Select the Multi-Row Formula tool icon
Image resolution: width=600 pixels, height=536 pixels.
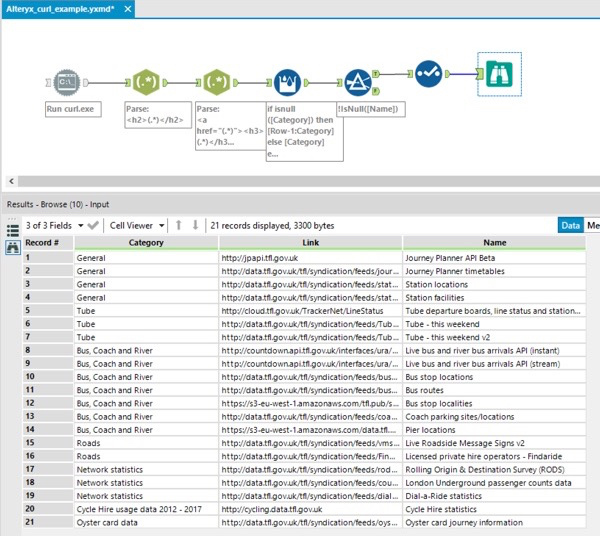coord(287,82)
